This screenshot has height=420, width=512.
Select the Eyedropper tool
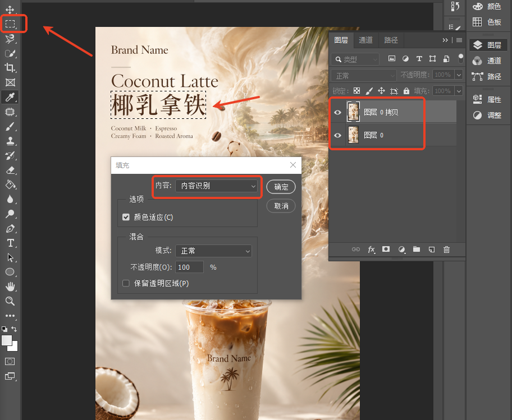click(x=10, y=97)
